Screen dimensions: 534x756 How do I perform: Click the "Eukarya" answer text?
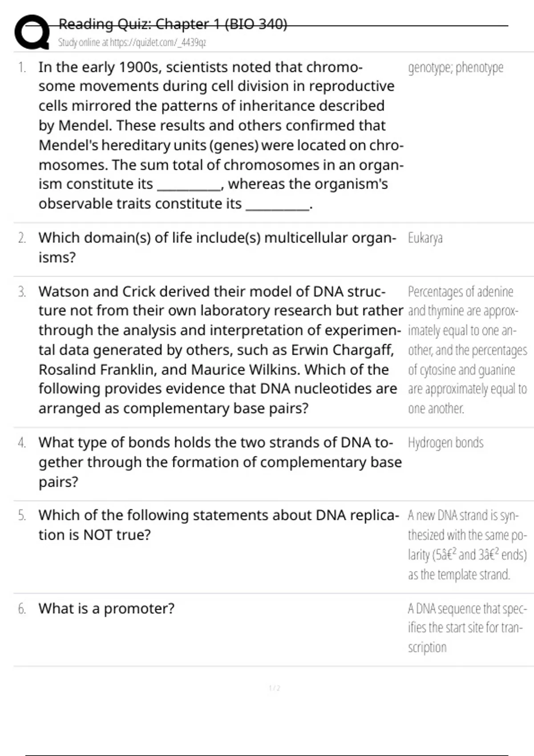[425, 238]
